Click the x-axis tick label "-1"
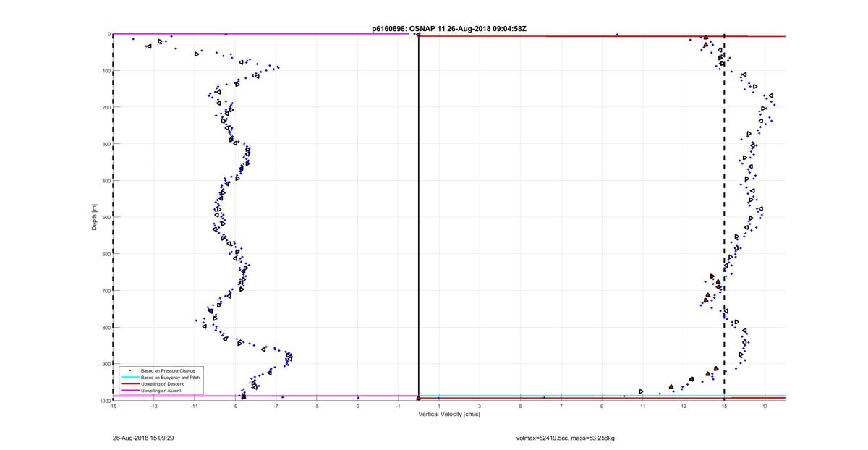The image size is (868, 450). (398, 406)
